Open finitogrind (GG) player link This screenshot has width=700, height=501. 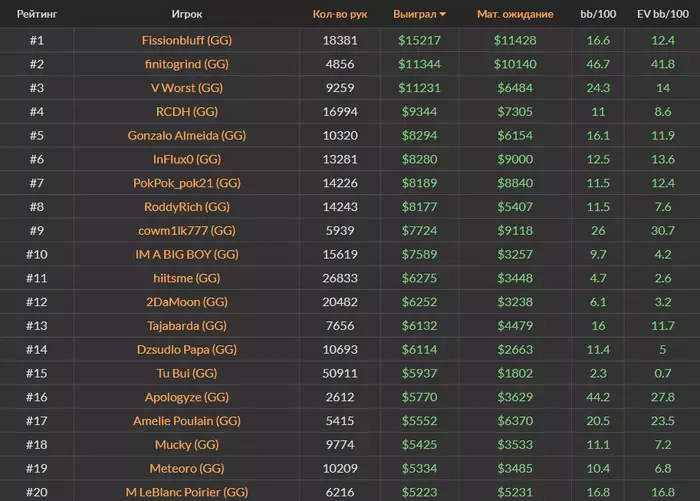tap(186, 64)
